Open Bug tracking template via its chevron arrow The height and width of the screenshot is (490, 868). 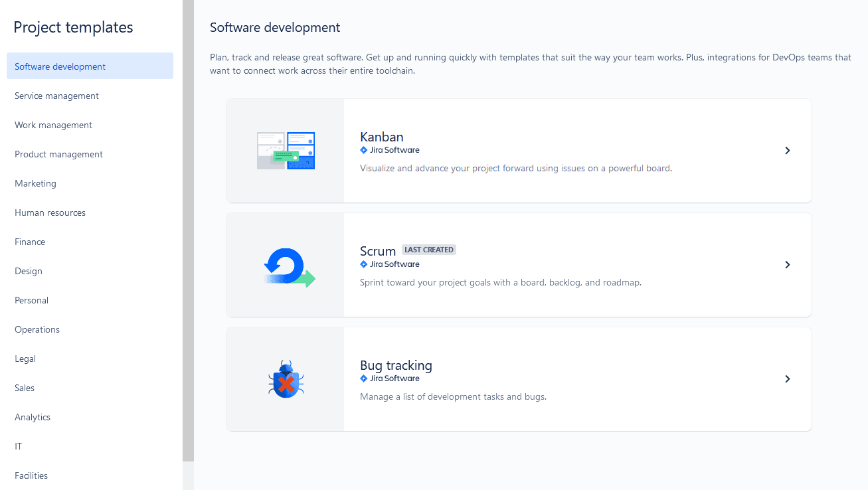[x=788, y=379]
